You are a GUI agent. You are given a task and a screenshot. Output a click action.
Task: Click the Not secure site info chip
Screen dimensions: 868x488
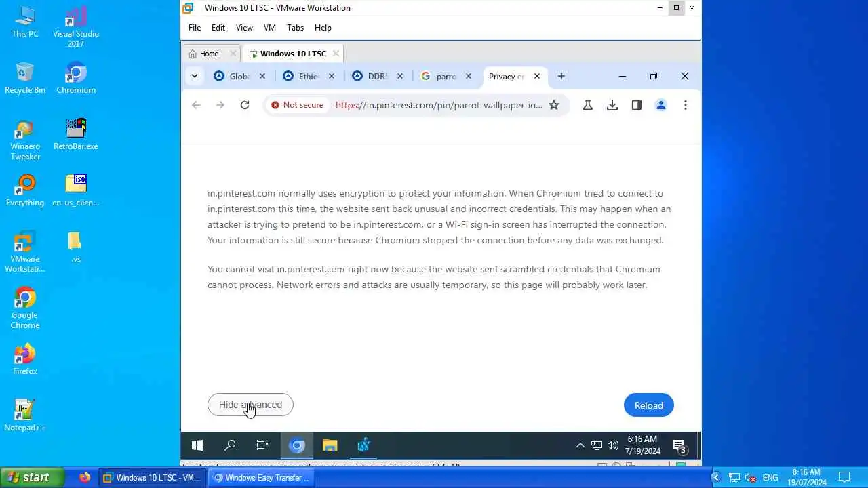coord(297,105)
